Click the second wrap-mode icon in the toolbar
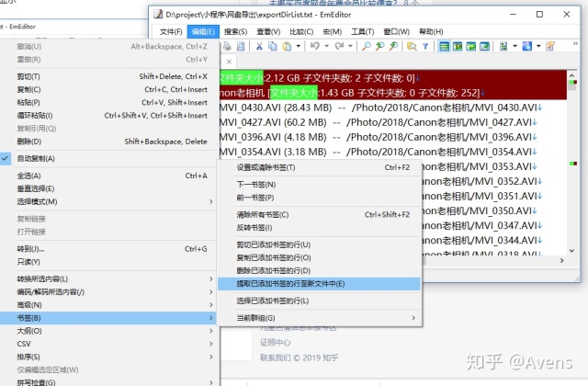The height and width of the screenshot is (386, 588). point(458,46)
